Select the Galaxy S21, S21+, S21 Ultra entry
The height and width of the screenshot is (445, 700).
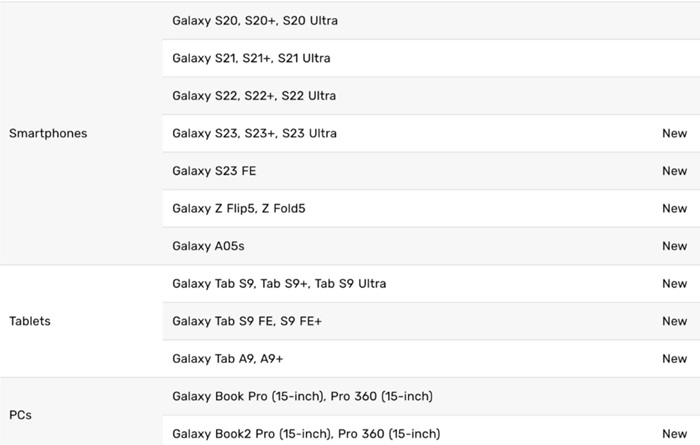click(x=251, y=58)
